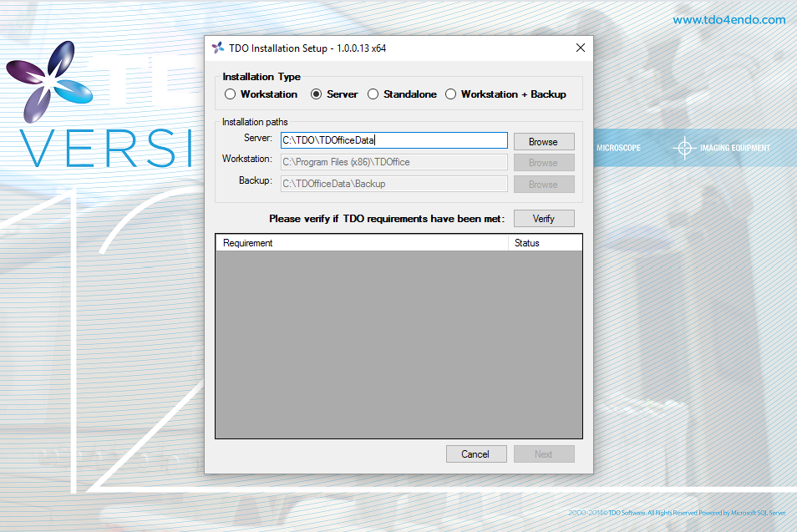
Task: Select the Server installation type
Action: click(x=317, y=94)
